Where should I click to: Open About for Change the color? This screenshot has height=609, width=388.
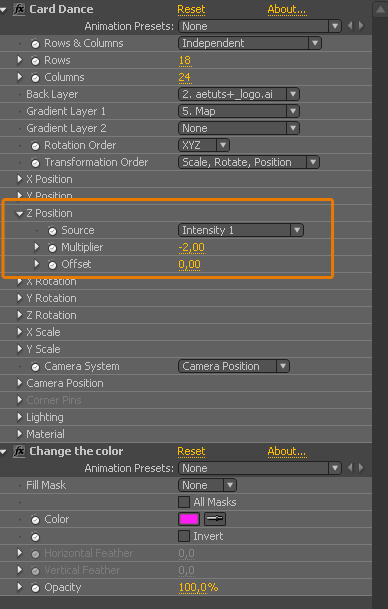(287, 451)
